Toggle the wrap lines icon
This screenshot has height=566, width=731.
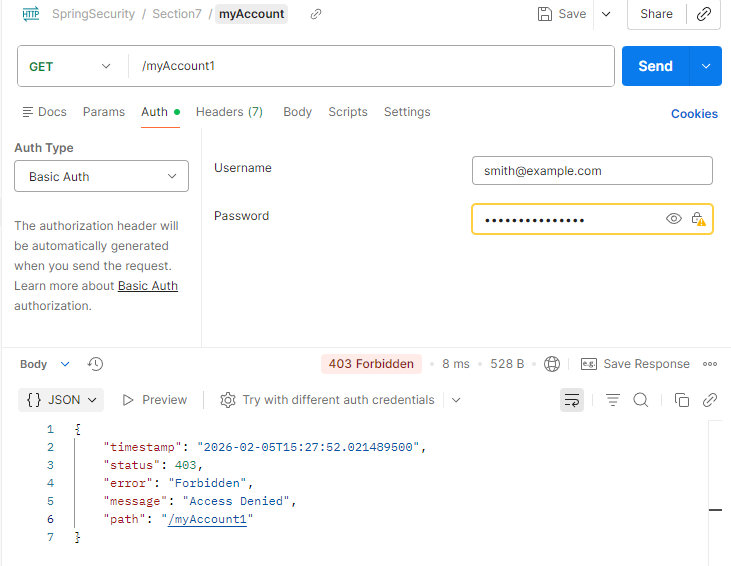(572, 400)
